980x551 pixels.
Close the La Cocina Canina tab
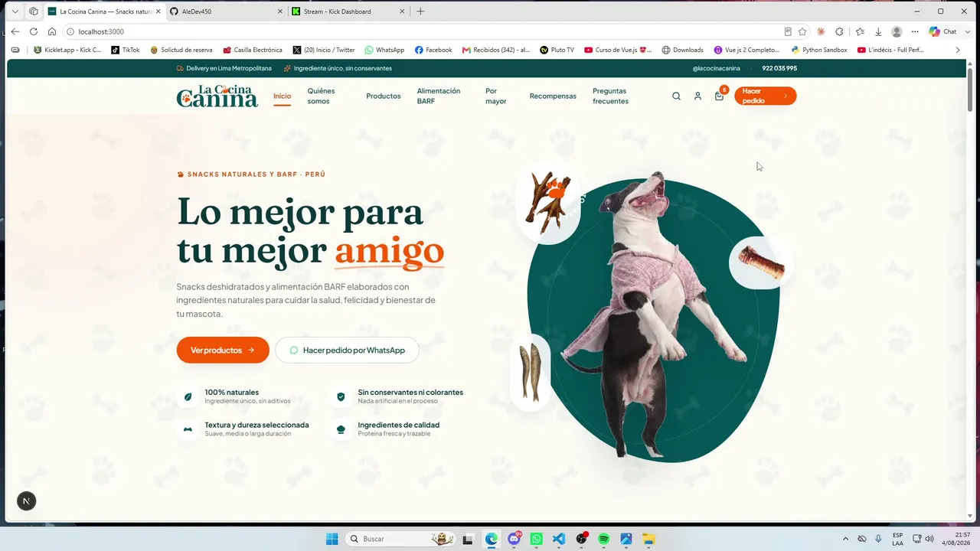158,11
